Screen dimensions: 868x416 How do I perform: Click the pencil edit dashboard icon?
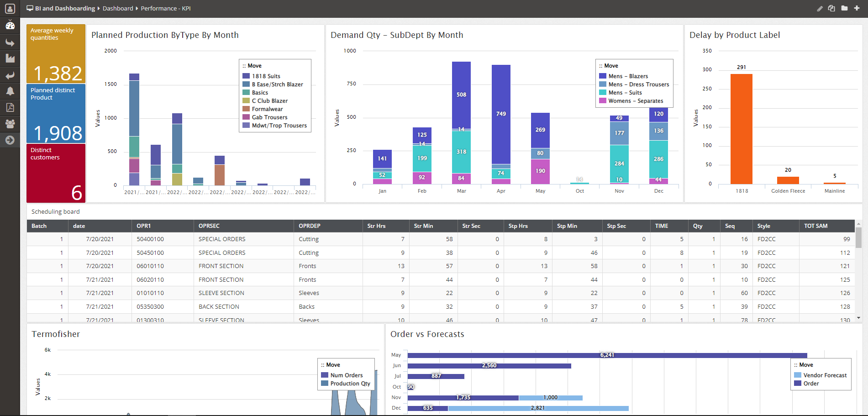tap(820, 9)
